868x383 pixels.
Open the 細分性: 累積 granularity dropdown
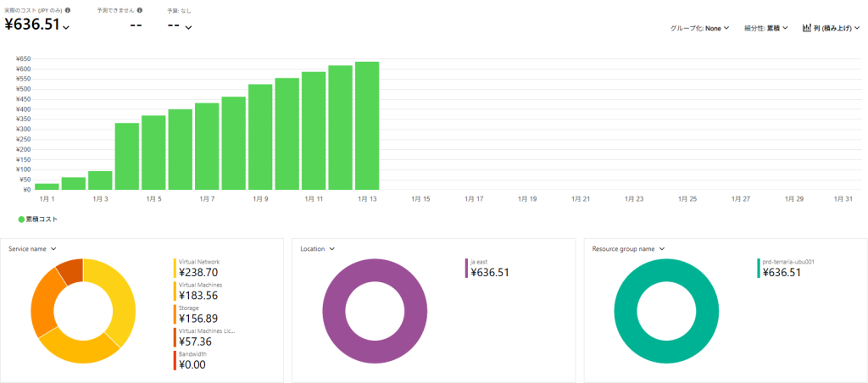pyautogui.click(x=766, y=28)
